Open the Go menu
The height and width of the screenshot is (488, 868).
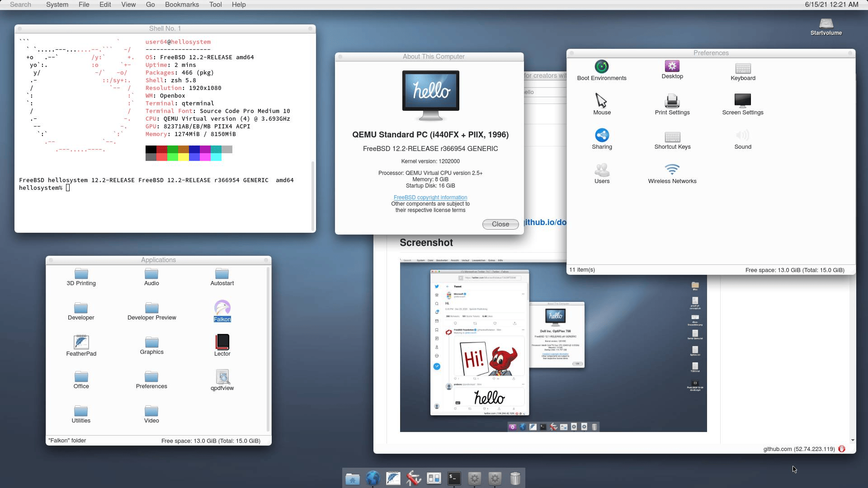pos(150,5)
